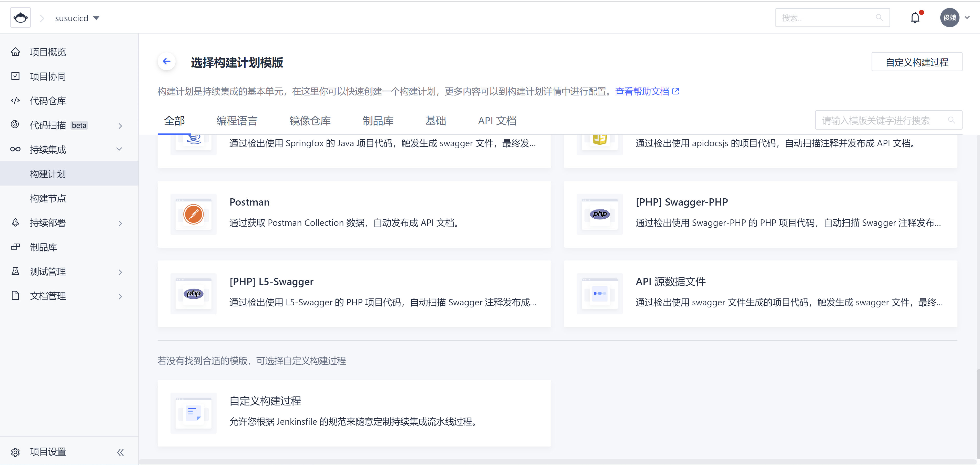This screenshot has height=465, width=980.
Task: Click the API 源数据文件 template icon
Action: click(x=600, y=294)
